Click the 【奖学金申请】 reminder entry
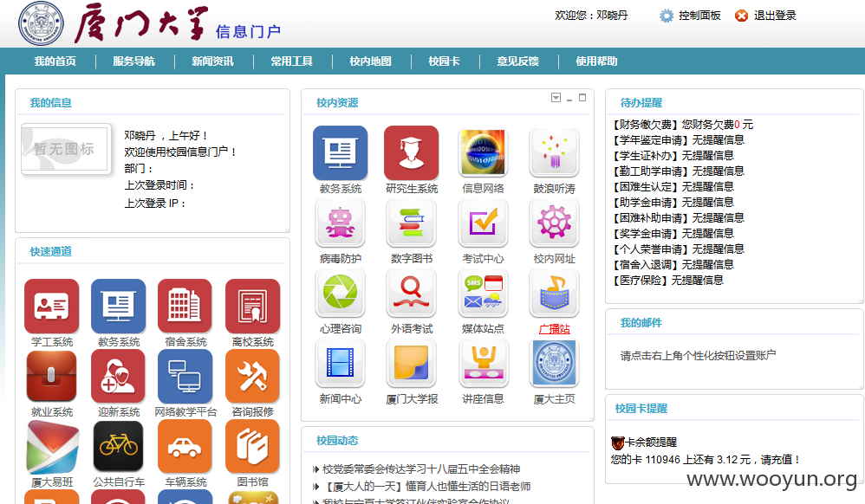This screenshot has width=865, height=504. pyautogui.click(x=673, y=233)
